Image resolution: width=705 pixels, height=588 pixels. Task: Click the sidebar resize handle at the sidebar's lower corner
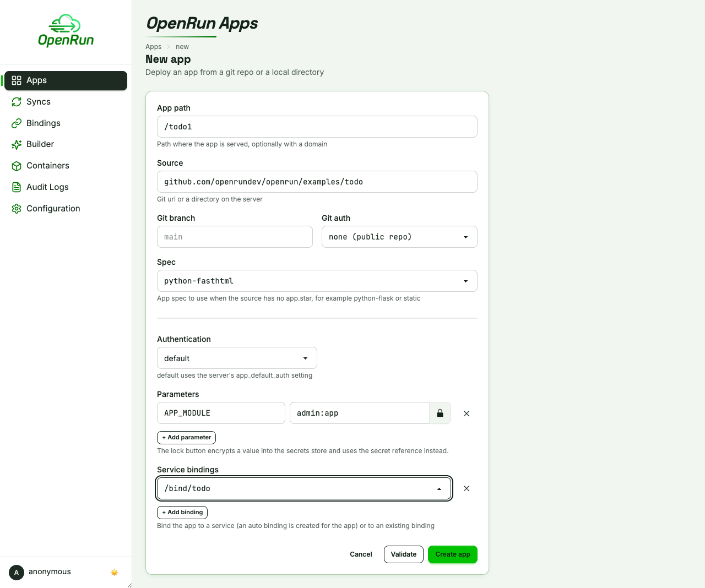pos(129,585)
